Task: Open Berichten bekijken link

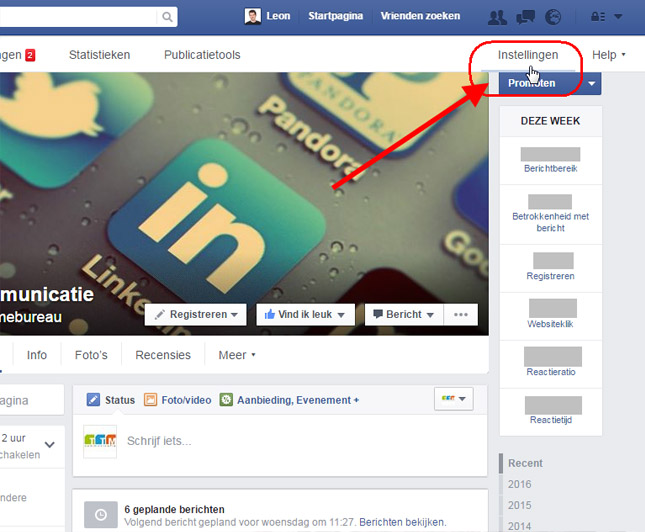Action: tap(402, 522)
